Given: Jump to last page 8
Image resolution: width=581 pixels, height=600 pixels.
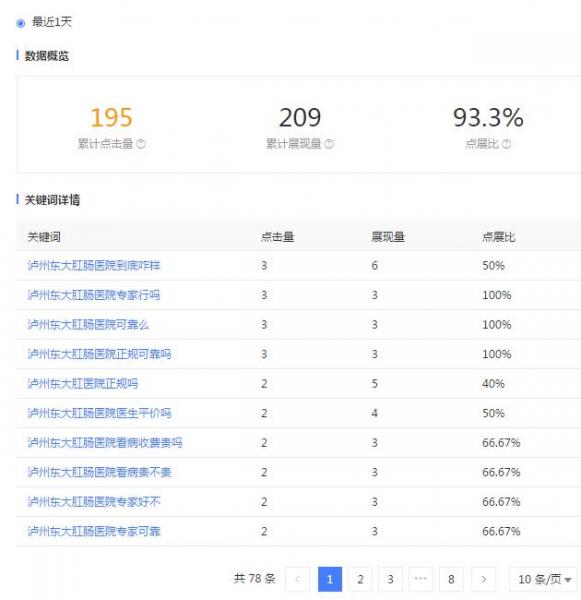Looking at the screenshot, I should point(451,579).
